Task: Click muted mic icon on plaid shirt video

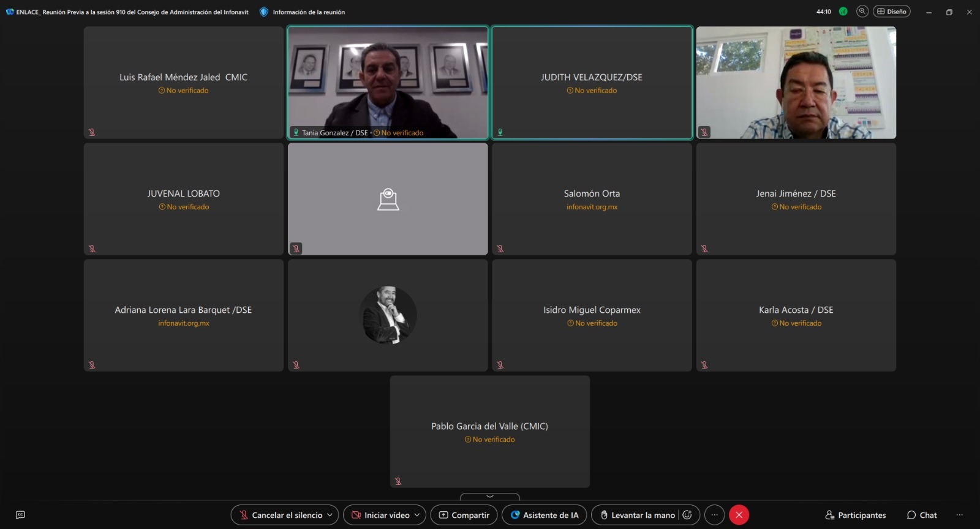Action: tap(704, 132)
